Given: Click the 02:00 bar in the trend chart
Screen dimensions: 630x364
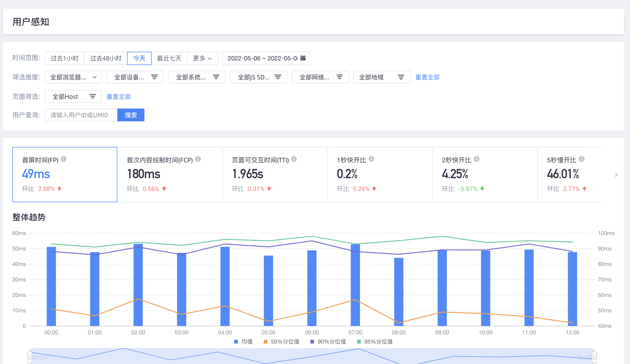Looking at the screenshot, I should (x=138, y=285).
